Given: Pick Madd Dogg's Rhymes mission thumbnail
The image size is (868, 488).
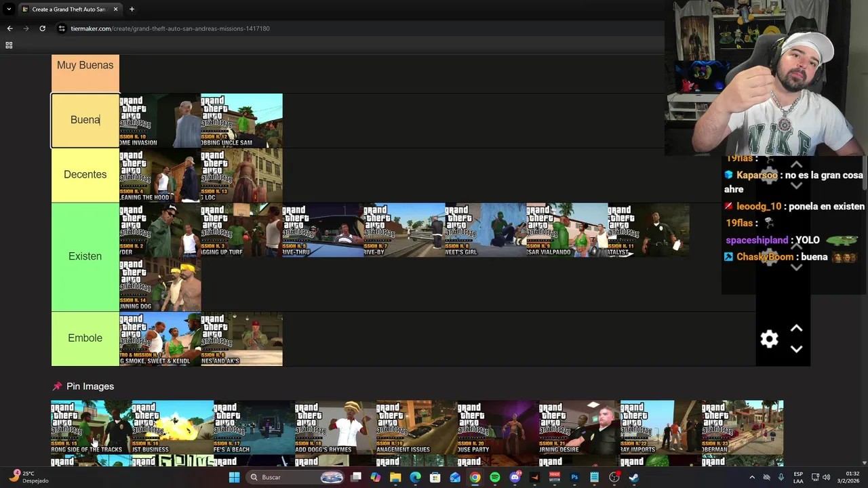Looking at the screenshot, I should (x=336, y=427).
